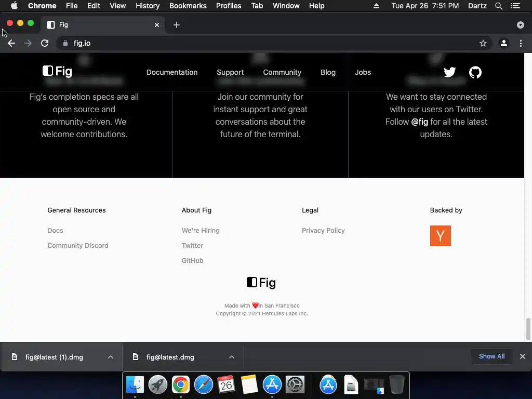Open Privacy Policy footer link
Viewport: 532px width, 399px height.
tap(323, 230)
